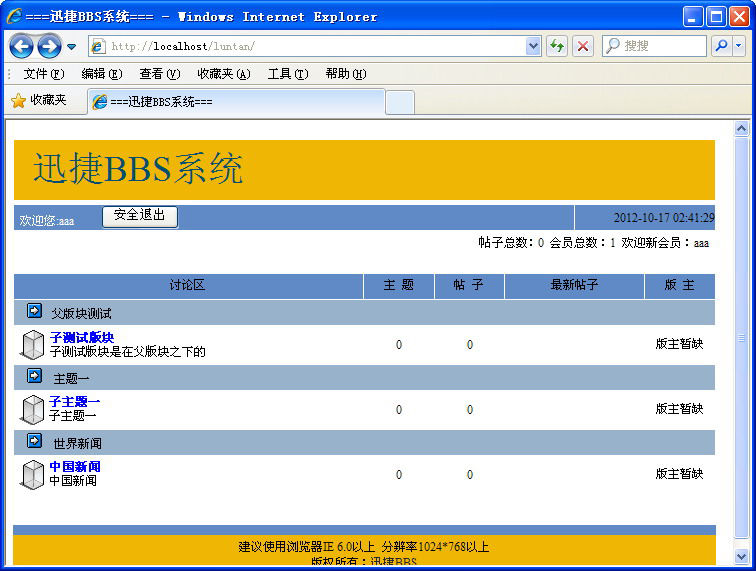The image size is (756, 571).
Task: Click the Favorites star icon
Action: click(x=18, y=101)
